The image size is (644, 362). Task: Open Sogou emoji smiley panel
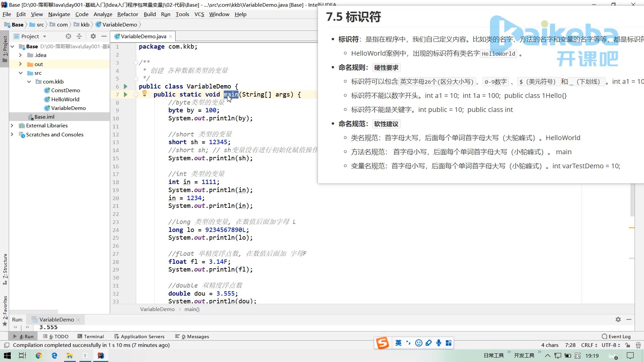[419, 343]
